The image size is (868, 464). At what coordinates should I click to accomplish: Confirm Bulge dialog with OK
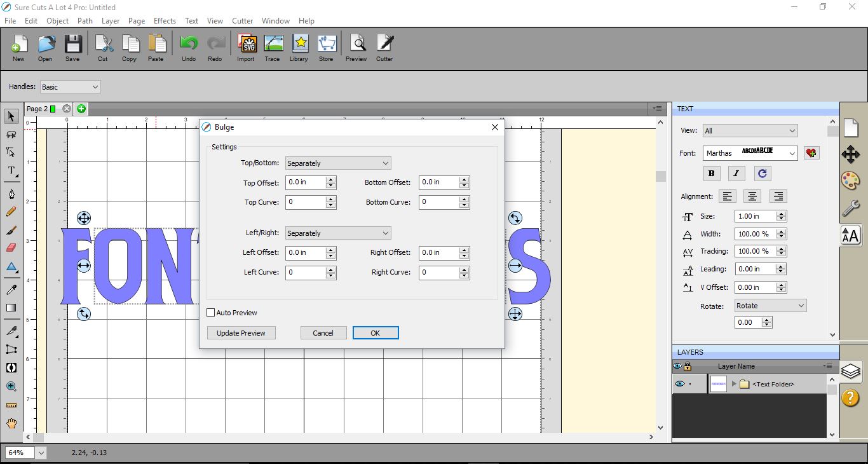(x=376, y=333)
